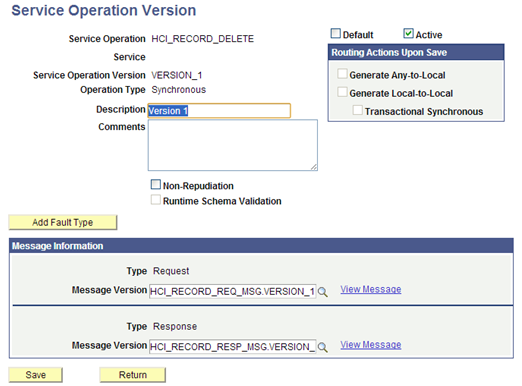Click the Synchronous operation type value

pos(179,90)
